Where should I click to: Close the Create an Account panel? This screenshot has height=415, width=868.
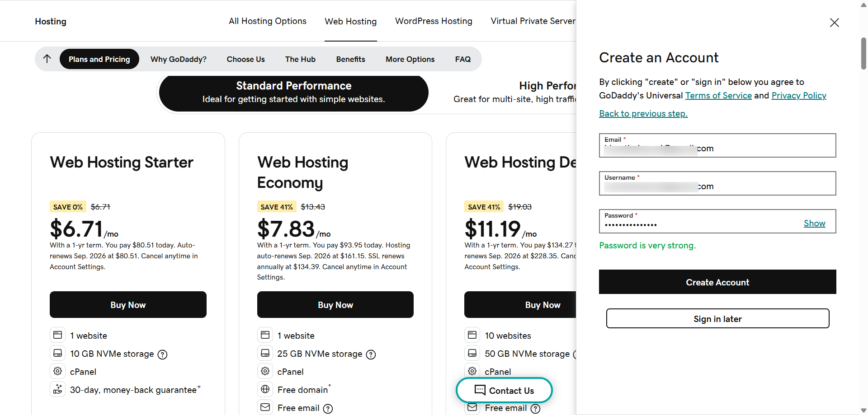pos(834,23)
